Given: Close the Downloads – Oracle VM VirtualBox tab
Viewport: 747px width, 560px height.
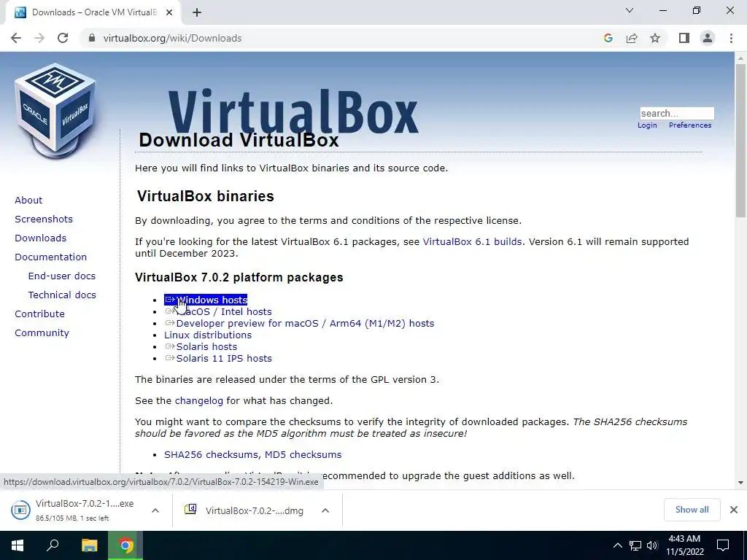Looking at the screenshot, I should tap(169, 12).
